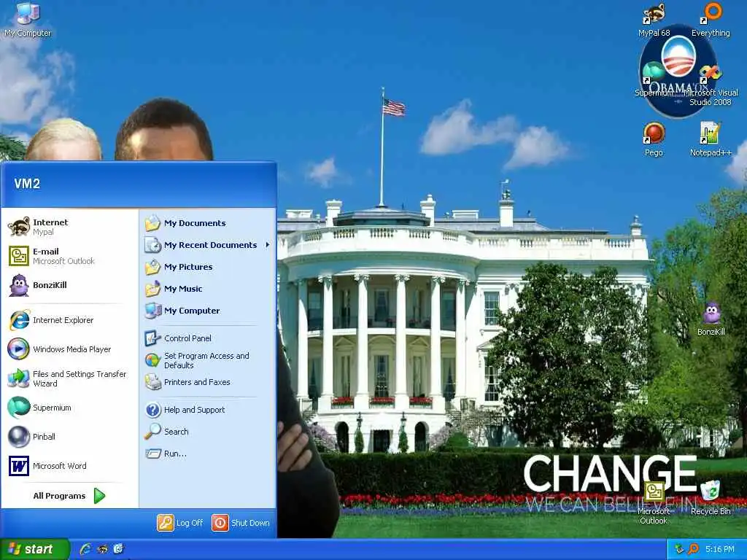The height and width of the screenshot is (560, 747).
Task: Click third Quick Launch icon beside Mypal
Action: (x=119, y=549)
